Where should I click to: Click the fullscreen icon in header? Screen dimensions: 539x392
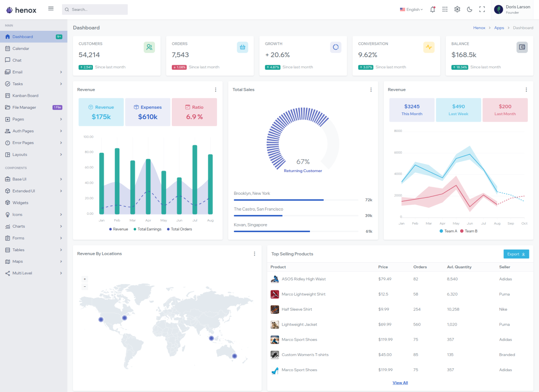(482, 9)
